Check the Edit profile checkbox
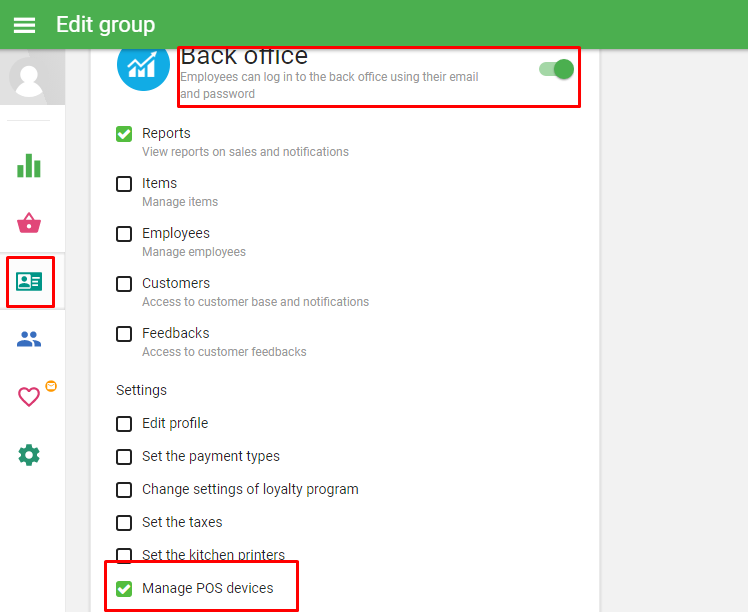The width and height of the screenshot is (748, 612). 124,424
